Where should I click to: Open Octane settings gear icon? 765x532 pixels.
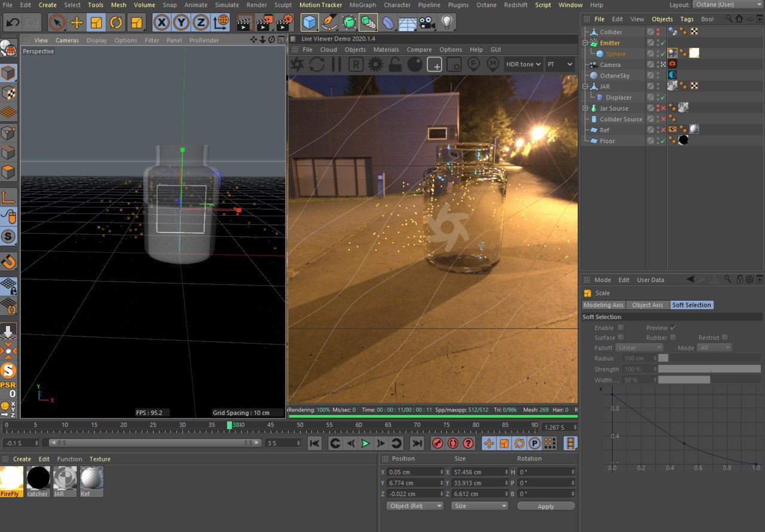[x=375, y=64]
